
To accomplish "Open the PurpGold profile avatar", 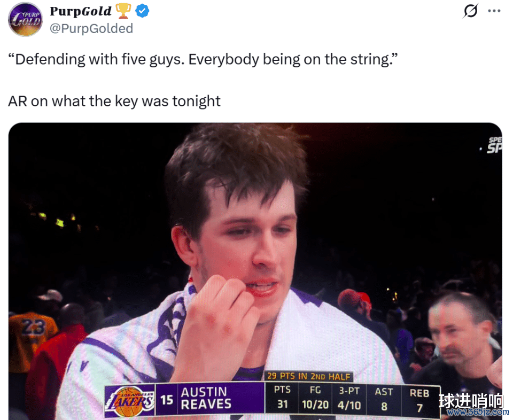I will (x=25, y=19).
